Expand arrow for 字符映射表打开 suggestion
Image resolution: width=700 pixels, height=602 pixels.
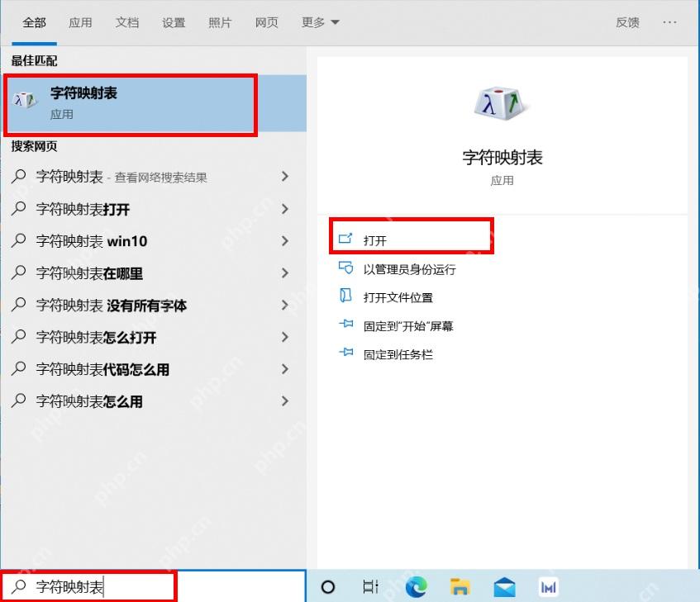tap(285, 209)
